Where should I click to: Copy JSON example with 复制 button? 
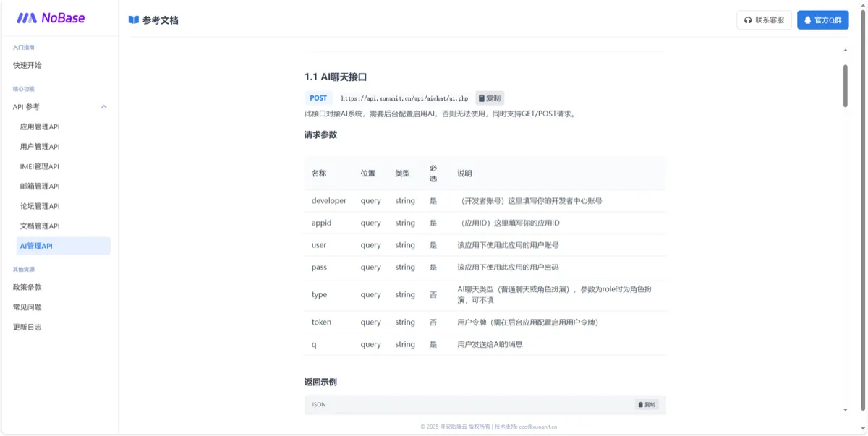click(647, 405)
